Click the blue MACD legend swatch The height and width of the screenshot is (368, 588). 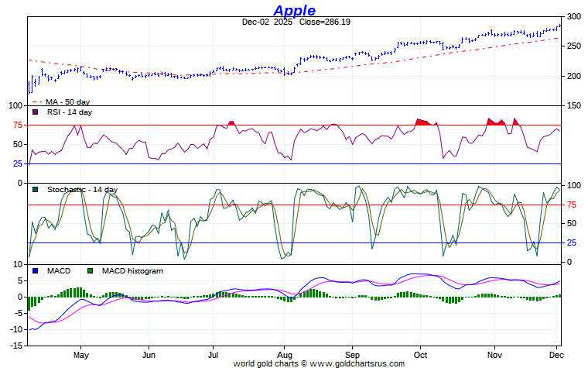coord(36,270)
